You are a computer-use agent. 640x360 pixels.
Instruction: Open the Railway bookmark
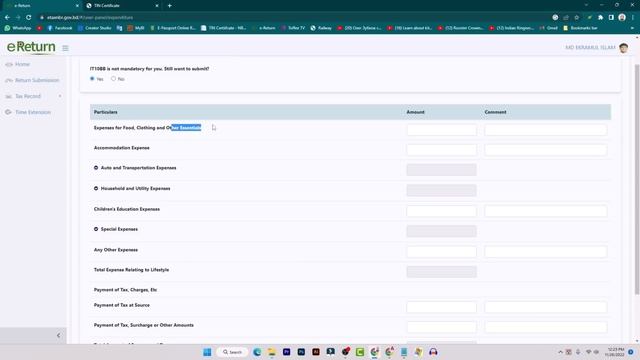(321, 28)
